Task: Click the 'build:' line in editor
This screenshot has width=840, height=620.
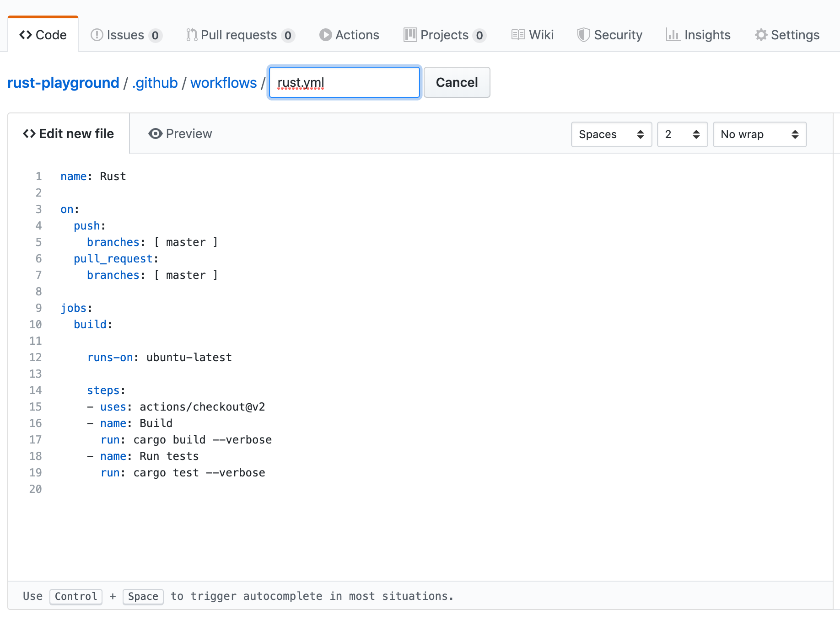Action: pos(93,325)
